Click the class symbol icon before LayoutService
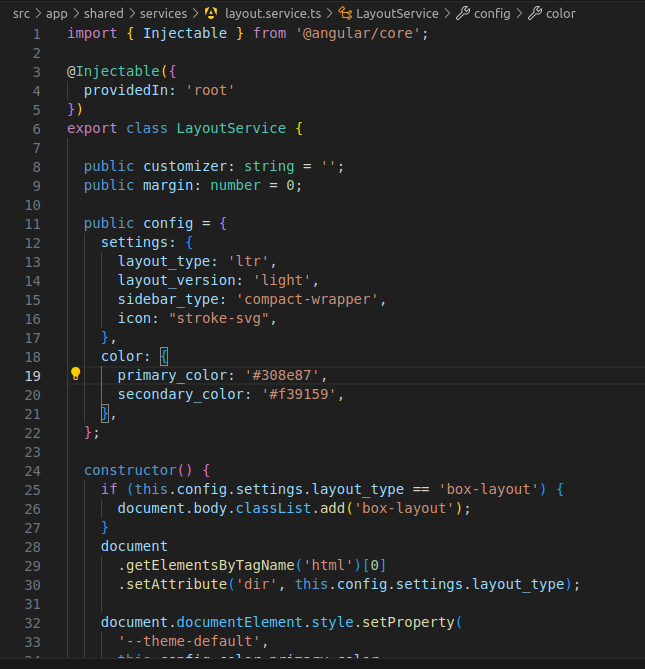 pos(345,14)
